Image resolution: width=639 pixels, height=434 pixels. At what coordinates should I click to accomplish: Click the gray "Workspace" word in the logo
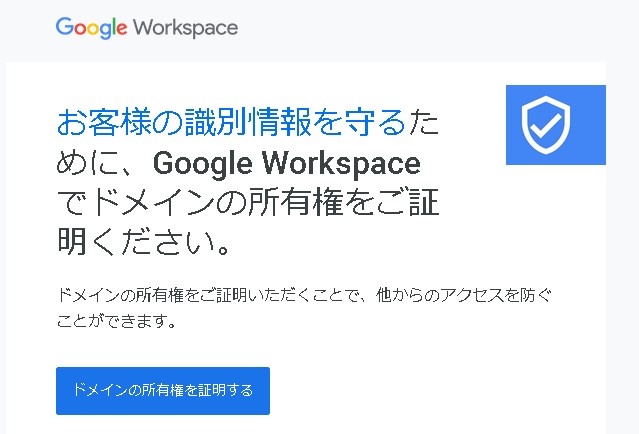(x=185, y=27)
